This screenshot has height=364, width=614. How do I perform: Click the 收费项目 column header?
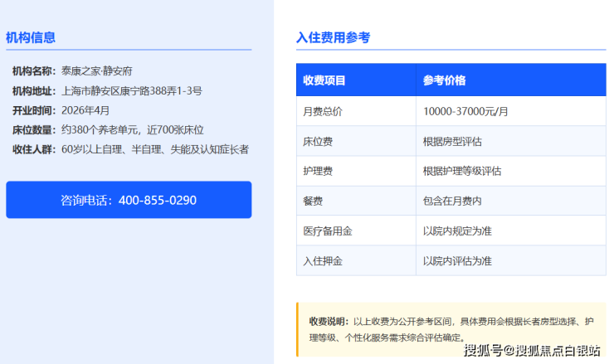pyautogui.click(x=356, y=80)
